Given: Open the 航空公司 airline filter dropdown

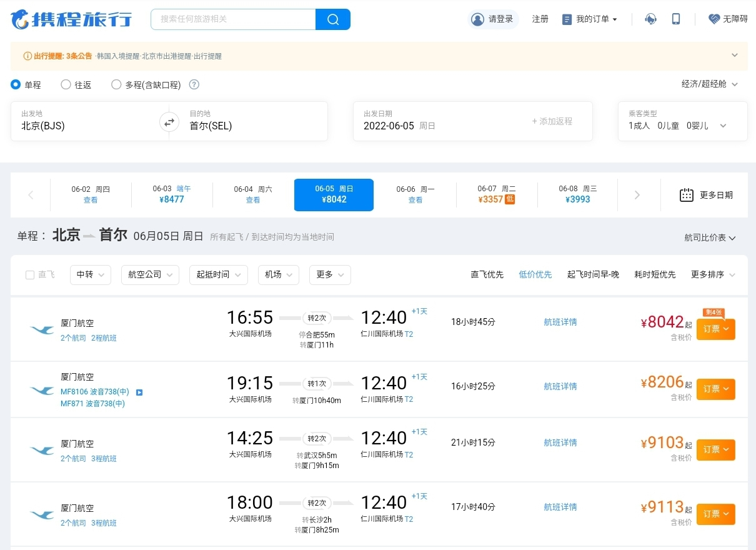Looking at the screenshot, I should 151,275.
